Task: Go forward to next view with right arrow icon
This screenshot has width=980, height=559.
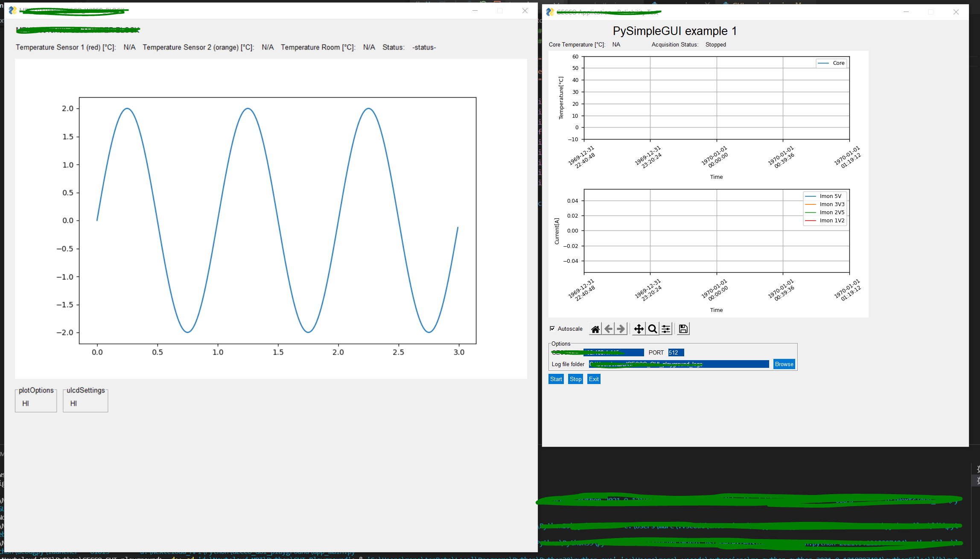Action: [x=621, y=329]
